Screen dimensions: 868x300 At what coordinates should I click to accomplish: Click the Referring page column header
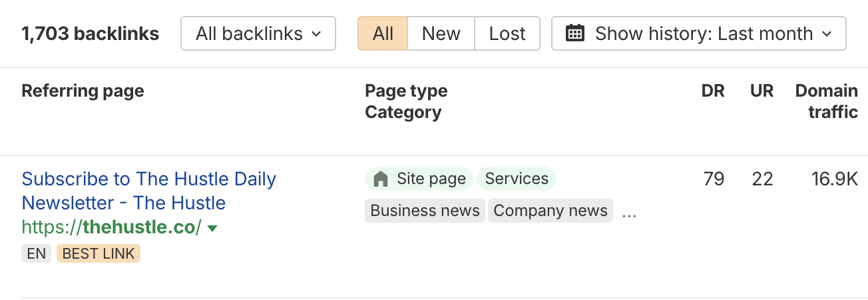pos(83,91)
